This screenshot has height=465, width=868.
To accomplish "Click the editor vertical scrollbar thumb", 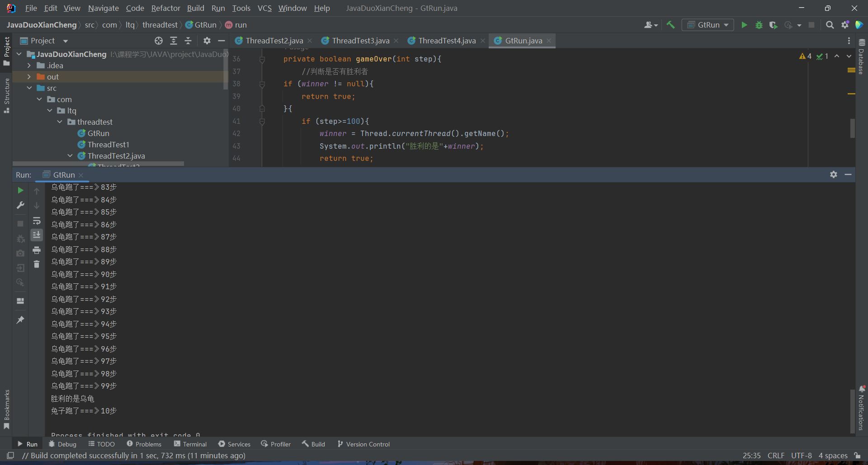I will pyautogui.click(x=852, y=128).
